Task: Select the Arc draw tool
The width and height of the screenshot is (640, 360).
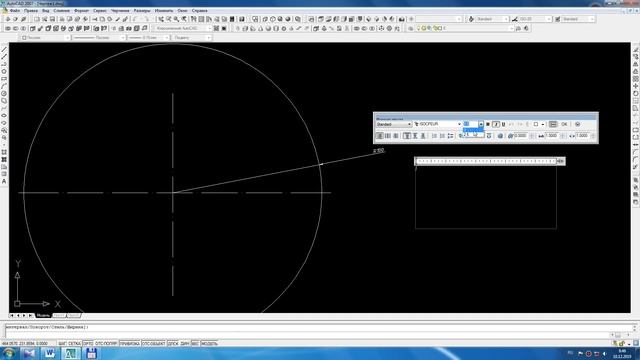Action: (x=4, y=86)
